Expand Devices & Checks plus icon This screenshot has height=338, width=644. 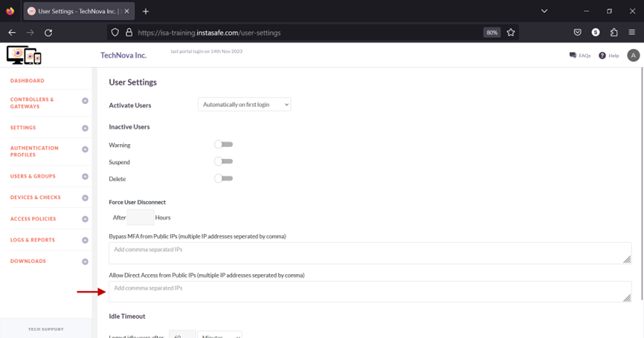[85, 198]
